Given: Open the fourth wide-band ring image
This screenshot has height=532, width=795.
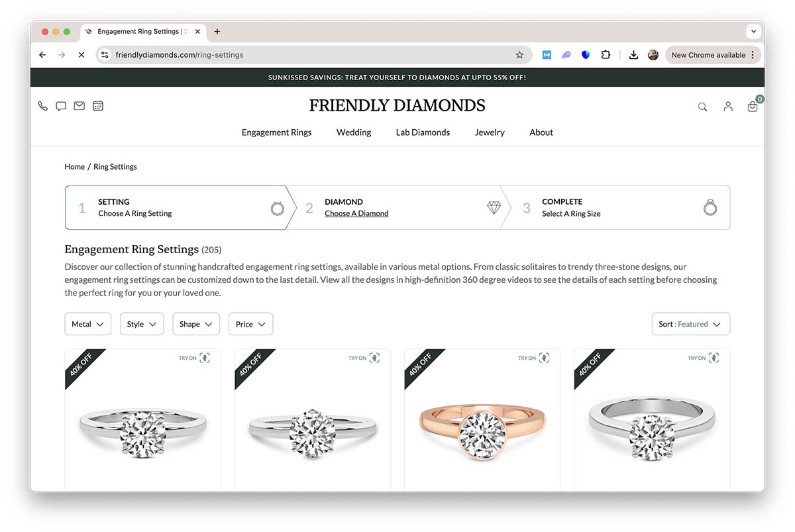Looking at the screenshot, I should coord(652,430).
